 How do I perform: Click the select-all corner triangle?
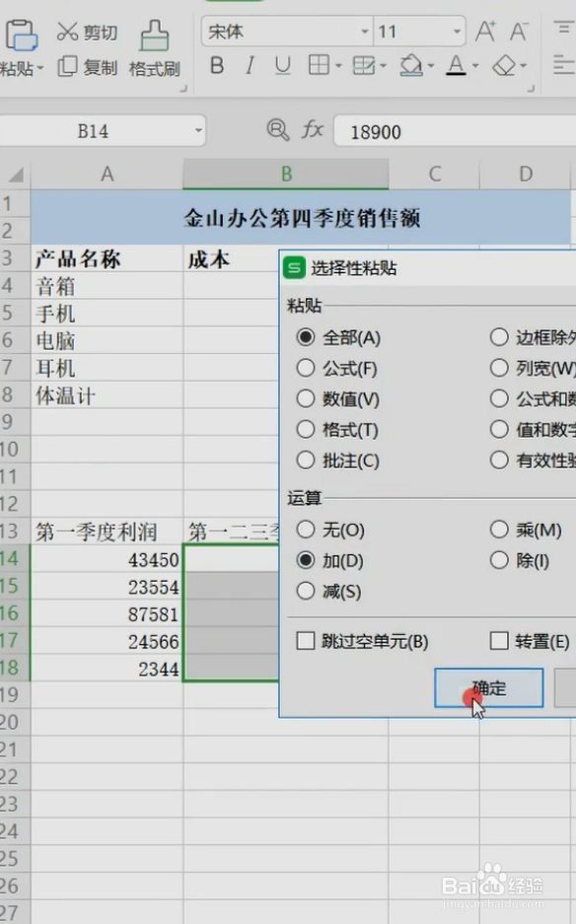tap(17, 175)
